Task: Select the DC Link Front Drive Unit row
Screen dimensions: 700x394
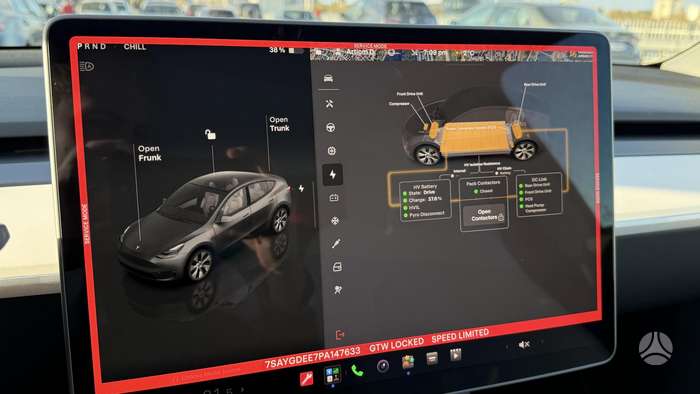Action: [536, 192]
